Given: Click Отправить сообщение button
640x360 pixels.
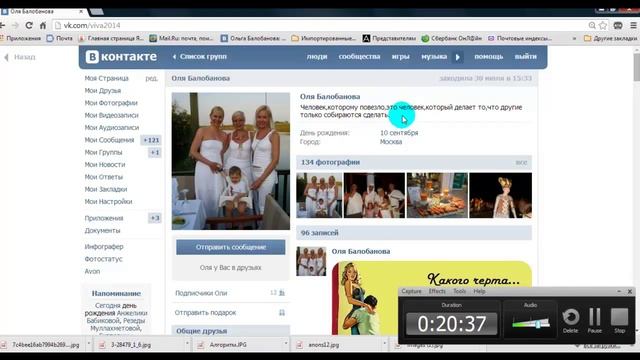Looking at the screenshot, I should (x=231, y=247).
